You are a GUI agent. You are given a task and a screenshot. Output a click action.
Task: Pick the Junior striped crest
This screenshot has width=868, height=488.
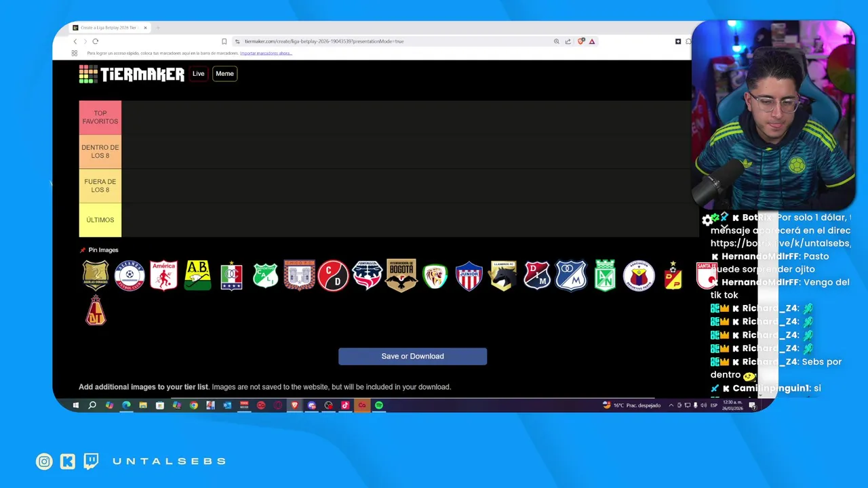[x=469, y=276]
